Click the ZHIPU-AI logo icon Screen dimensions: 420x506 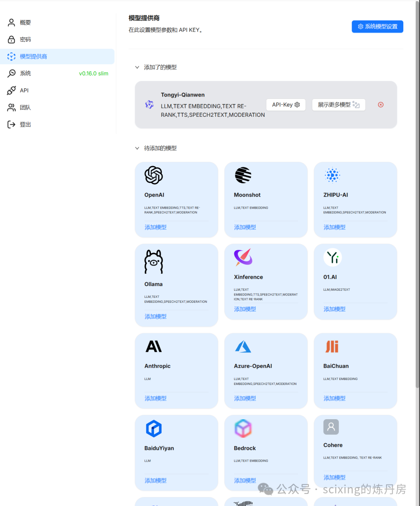(332, 175)
